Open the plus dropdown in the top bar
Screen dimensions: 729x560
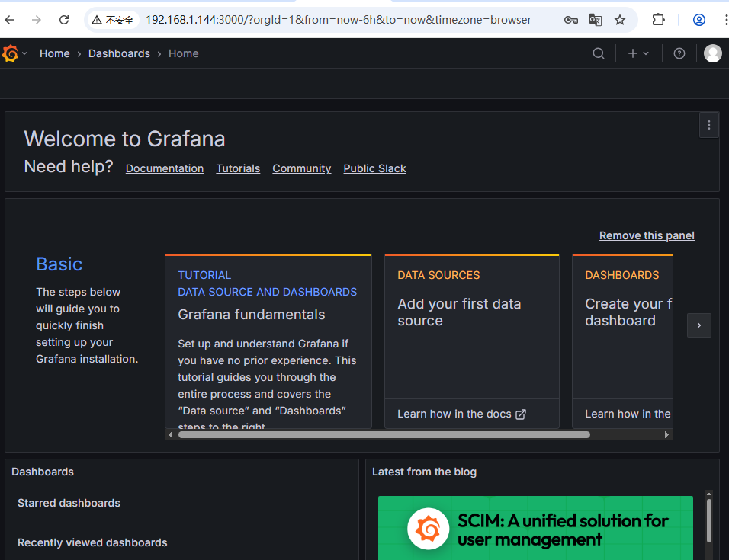[x=638, y=53]
